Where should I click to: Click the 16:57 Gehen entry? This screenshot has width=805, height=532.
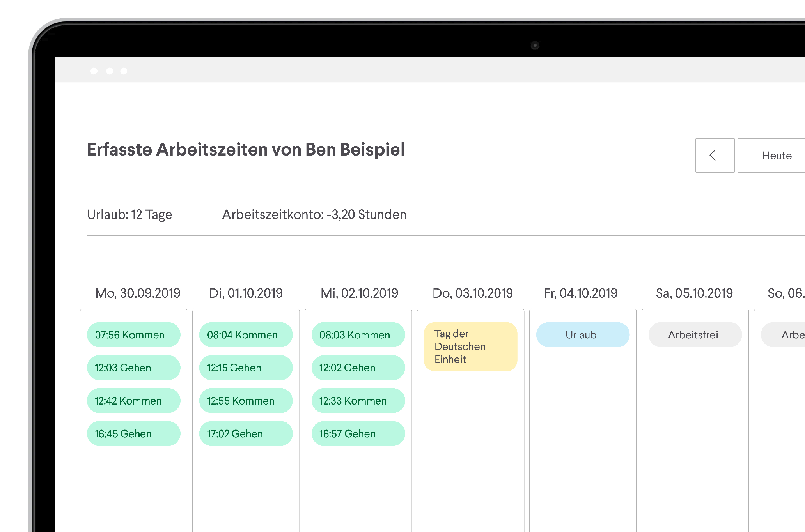(358, 433)
